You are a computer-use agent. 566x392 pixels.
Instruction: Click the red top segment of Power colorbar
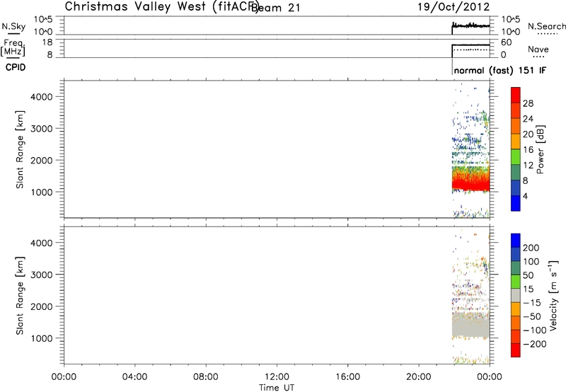click(x=516, y=96)
